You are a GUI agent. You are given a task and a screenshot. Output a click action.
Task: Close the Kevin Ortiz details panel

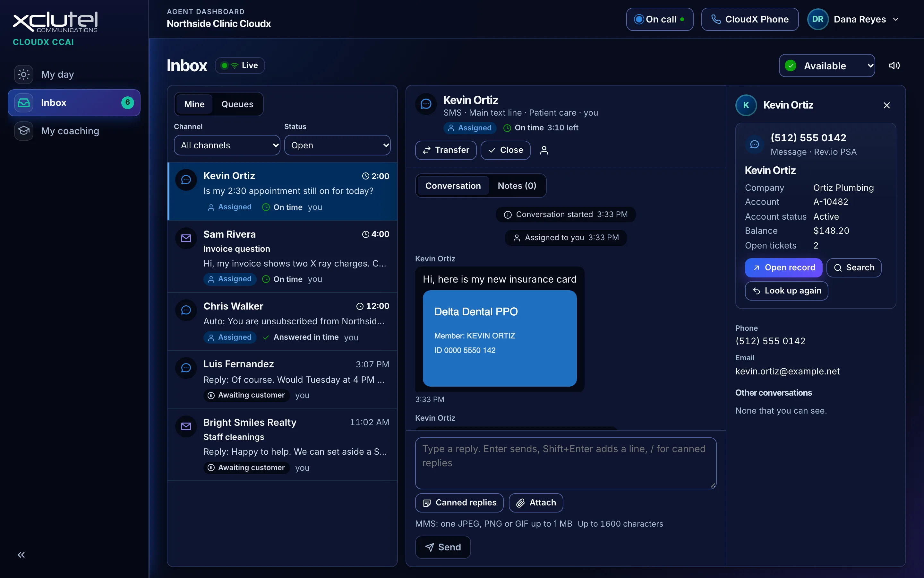pos(886,105)
